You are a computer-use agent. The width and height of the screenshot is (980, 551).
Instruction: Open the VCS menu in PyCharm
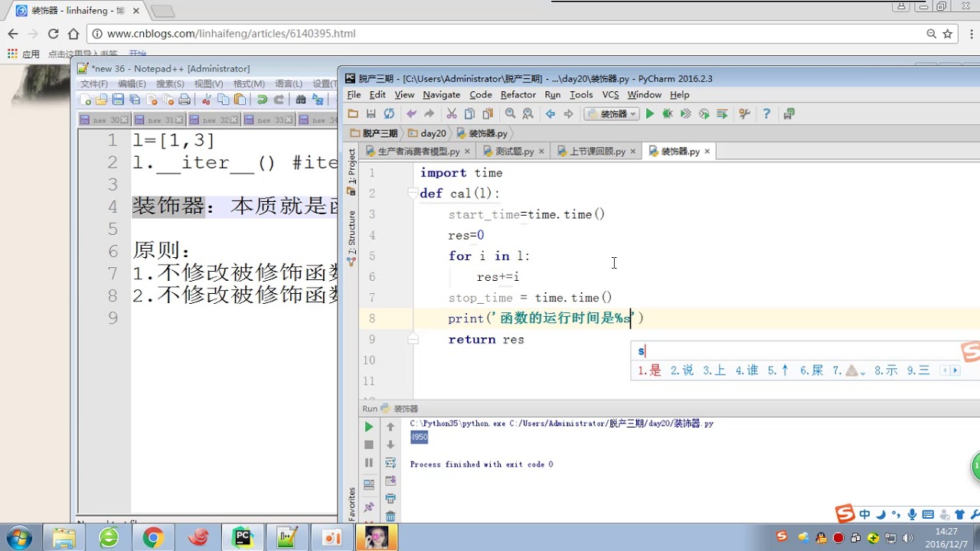click(x=610, y=95)
